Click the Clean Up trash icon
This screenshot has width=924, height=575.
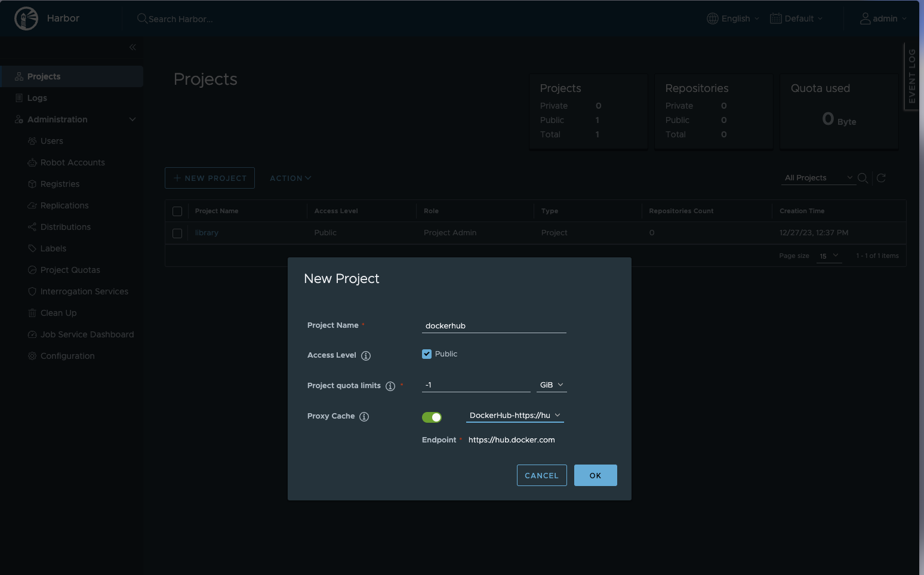(32, 313)
